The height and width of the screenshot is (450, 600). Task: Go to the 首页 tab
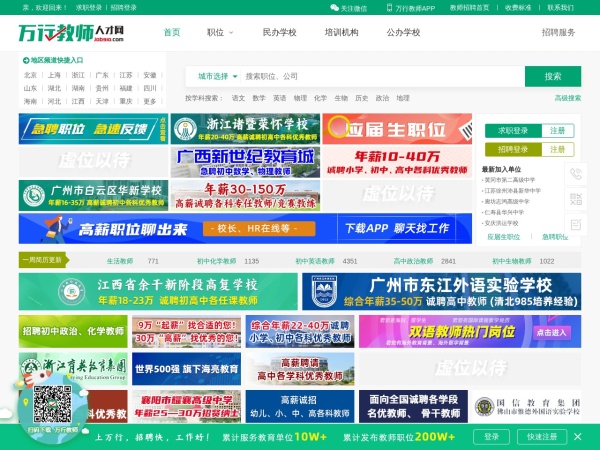171,33
